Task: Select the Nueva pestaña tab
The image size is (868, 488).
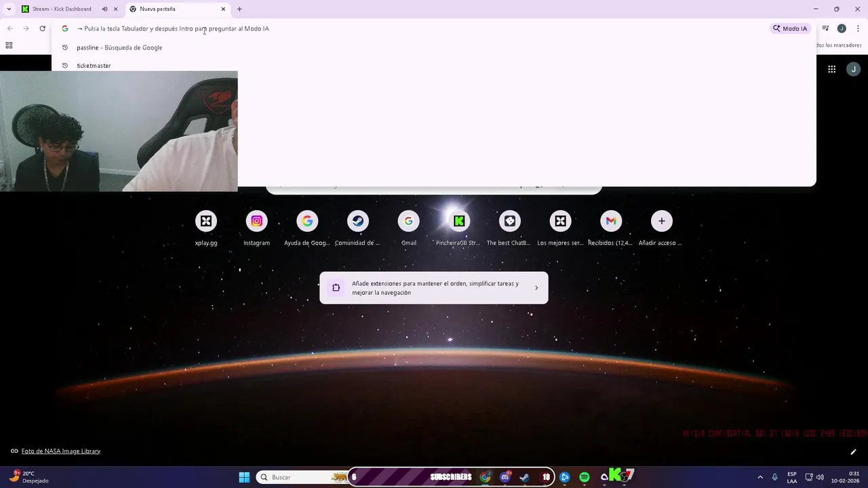Action: [176, 9]
